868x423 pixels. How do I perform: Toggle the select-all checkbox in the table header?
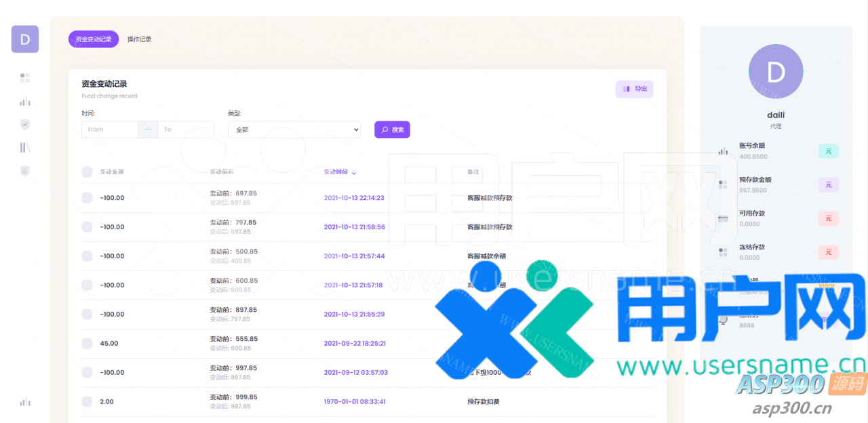[x=87, y=172]
